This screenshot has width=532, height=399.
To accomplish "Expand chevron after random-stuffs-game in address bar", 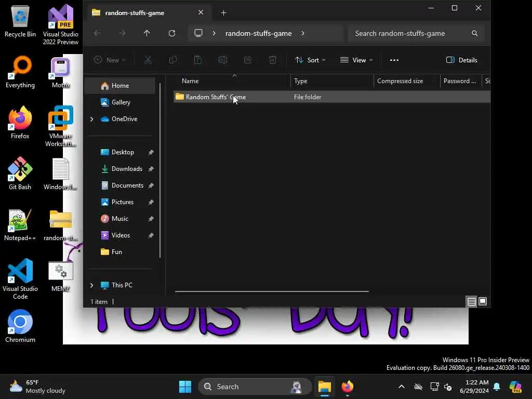I will [x=303, y=33].
